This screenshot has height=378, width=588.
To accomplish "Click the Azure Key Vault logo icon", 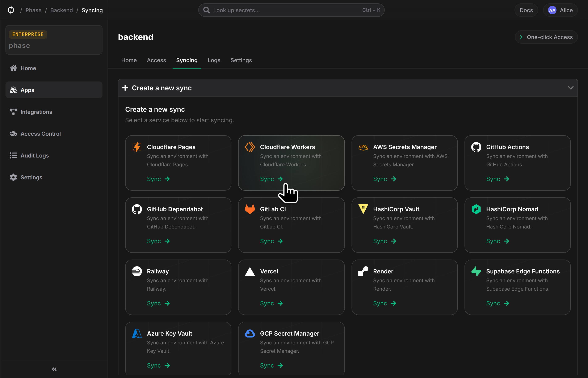I will tap(137, 333).
